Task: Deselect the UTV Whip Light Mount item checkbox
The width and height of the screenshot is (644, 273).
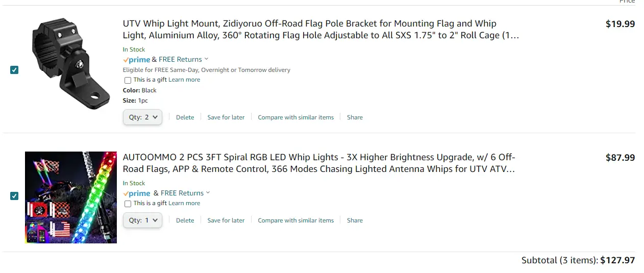Action: pyautogui.click(x=14, y=70)
